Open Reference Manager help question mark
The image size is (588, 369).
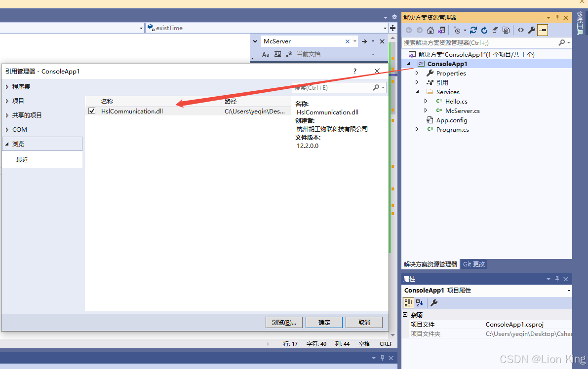pos(355,71)
